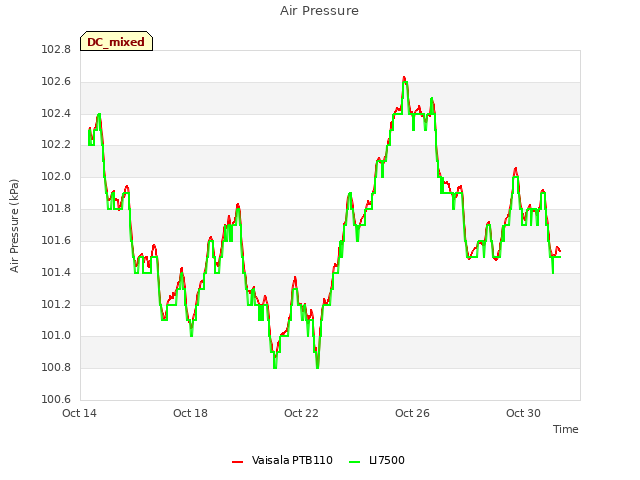Click the 102.6 y-axis tick label
The height and width of the screenshot is (480, 640).
pos(56,82)
